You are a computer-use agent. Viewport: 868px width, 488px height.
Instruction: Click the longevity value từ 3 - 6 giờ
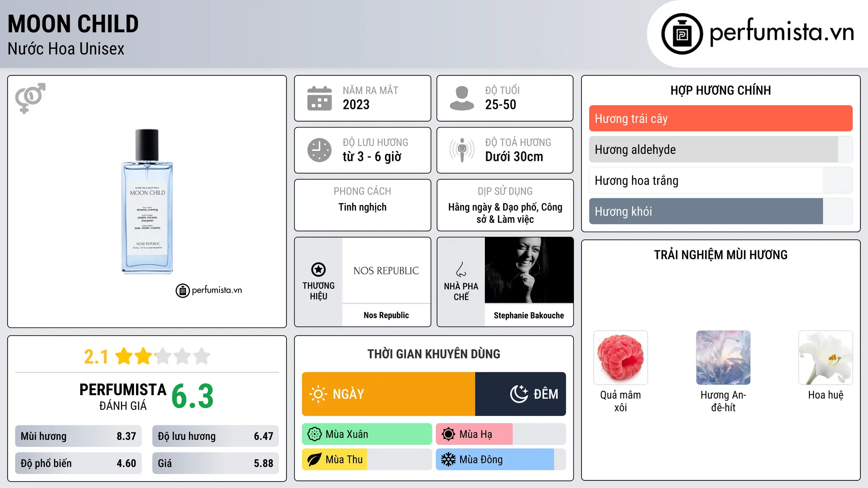372,157
